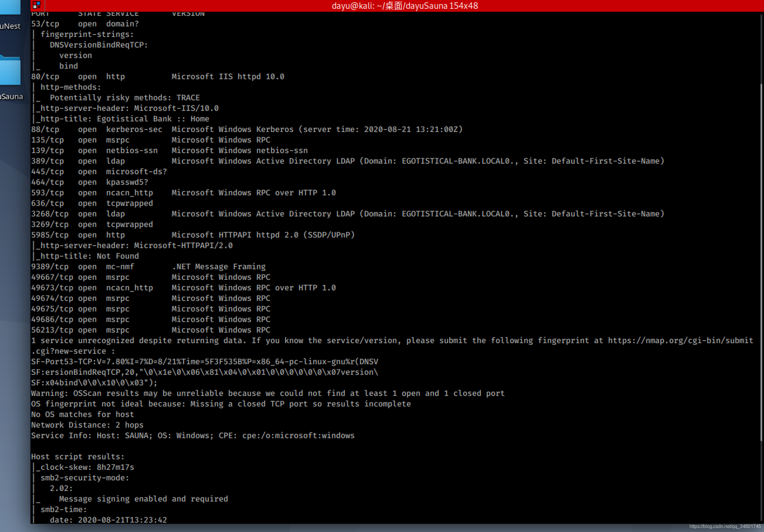764x532 pixels.
Task: Click the fingerprint-strings: line
Action: click(87, 34)
